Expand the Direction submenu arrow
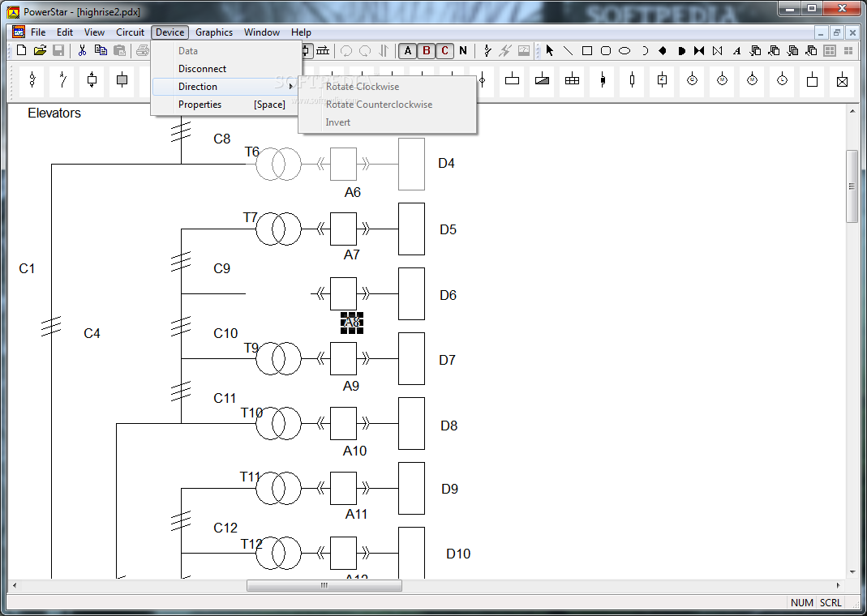This screenshot has height=616, width=867. pos(291,86)
